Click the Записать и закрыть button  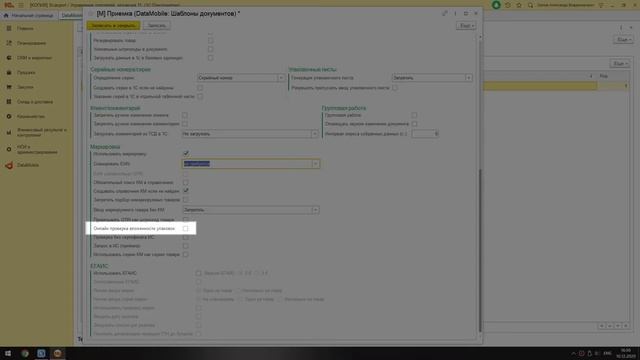(x=113, y=25)
